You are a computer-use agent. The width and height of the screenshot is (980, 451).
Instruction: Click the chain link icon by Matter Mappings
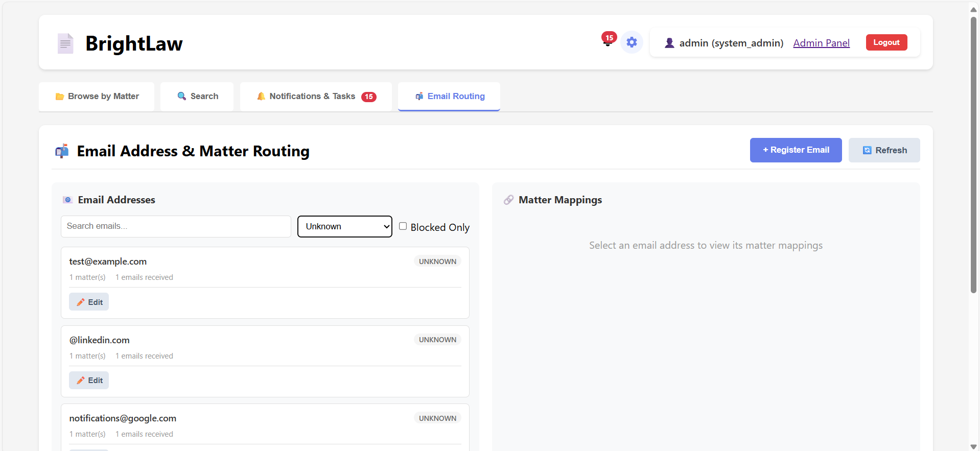coord(508,200)
